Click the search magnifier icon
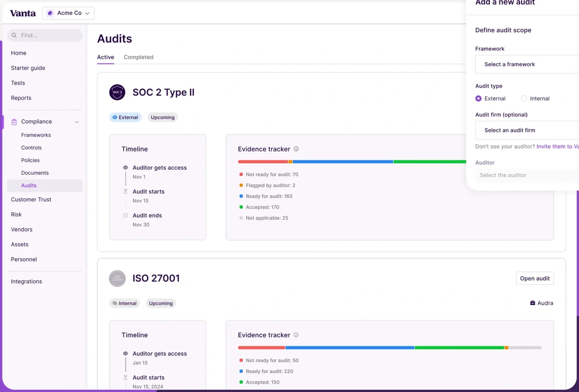 (x=14, y=35)
